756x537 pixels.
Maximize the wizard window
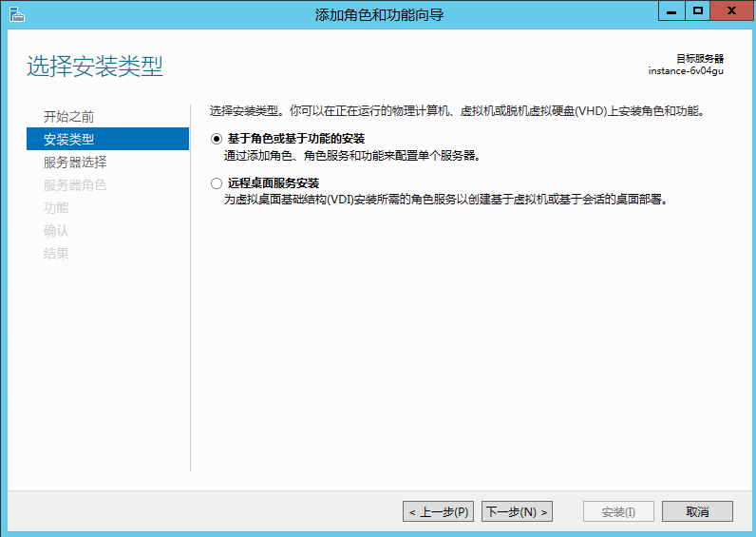(697, 11)
